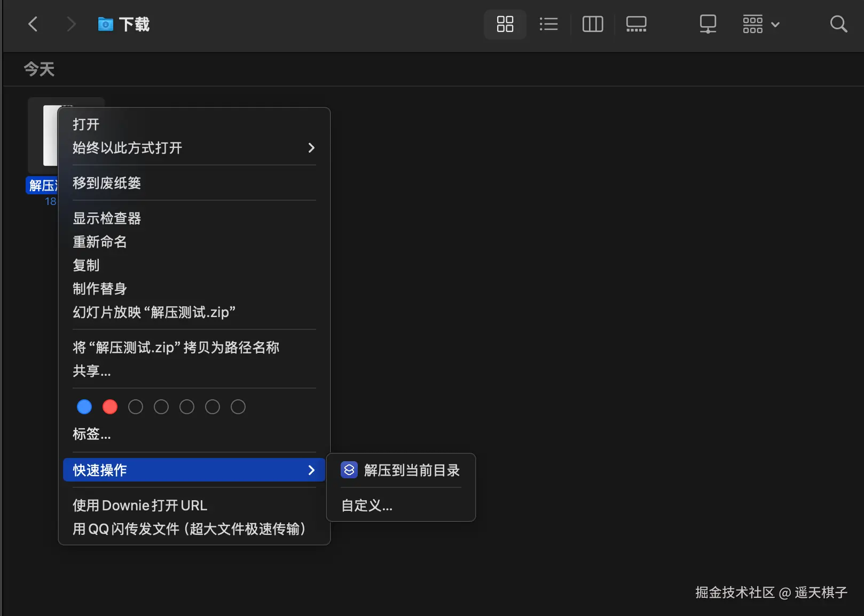Switch to column view
Screen dimensions: 864x616
[x=592, y=24]
